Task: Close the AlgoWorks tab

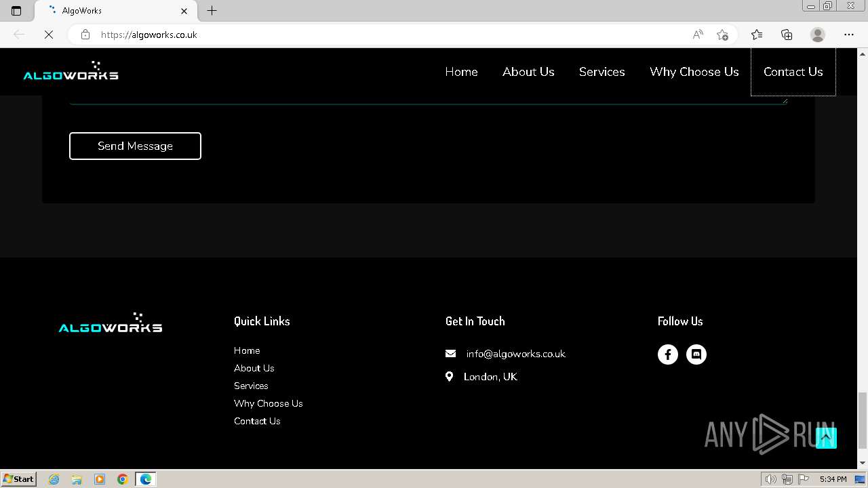Action: coord(184,11)
